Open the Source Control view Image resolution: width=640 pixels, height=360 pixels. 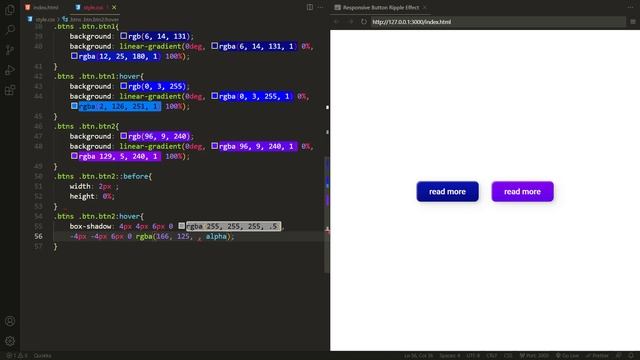[10, 50]
